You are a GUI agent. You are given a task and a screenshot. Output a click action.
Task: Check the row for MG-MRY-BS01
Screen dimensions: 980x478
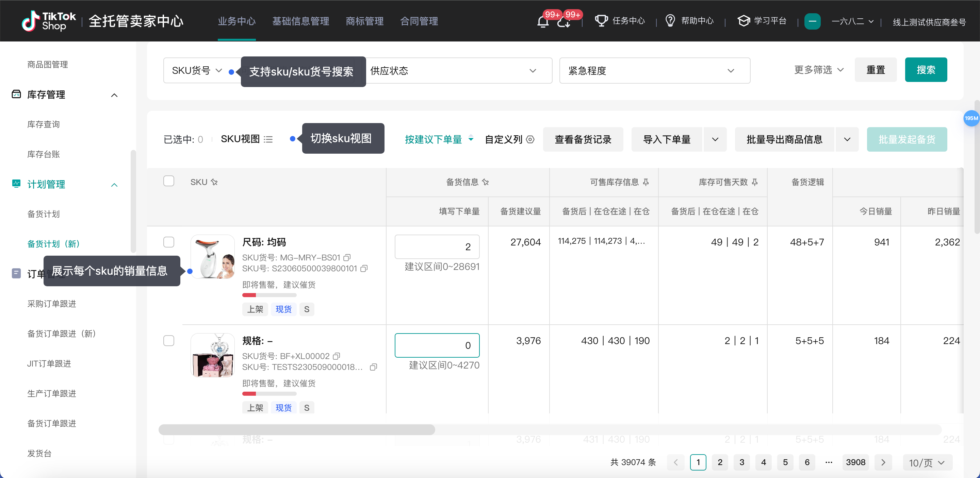click(x=168, y=242)
